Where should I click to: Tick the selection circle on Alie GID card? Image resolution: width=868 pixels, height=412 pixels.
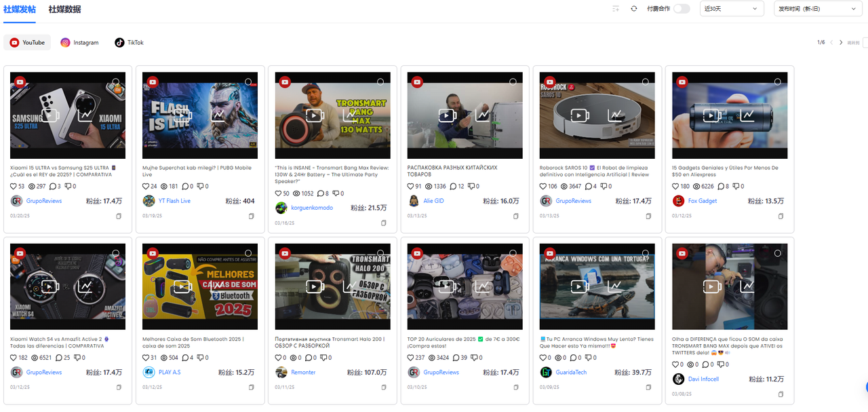pyautogui.click(x=513, y=81)
